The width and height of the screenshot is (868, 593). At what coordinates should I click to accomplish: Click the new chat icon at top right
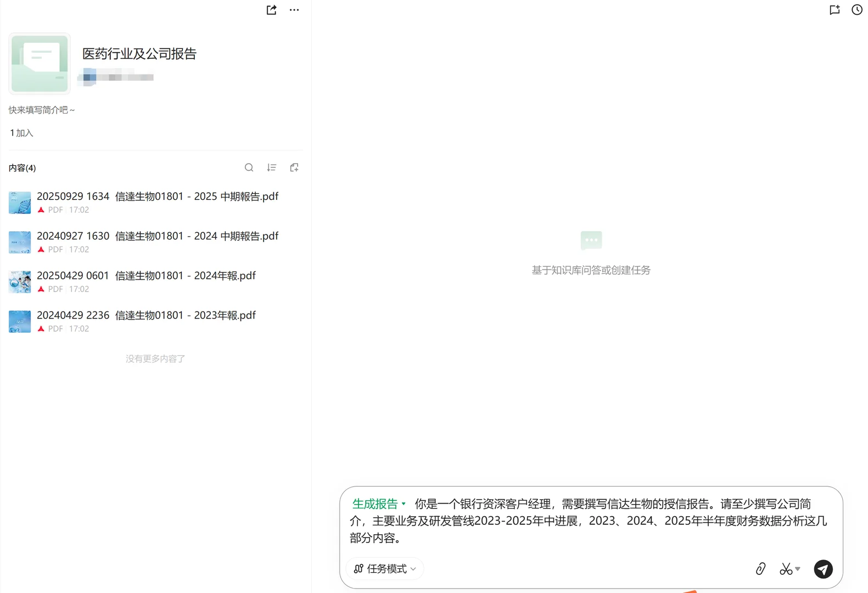click(835, 10)
